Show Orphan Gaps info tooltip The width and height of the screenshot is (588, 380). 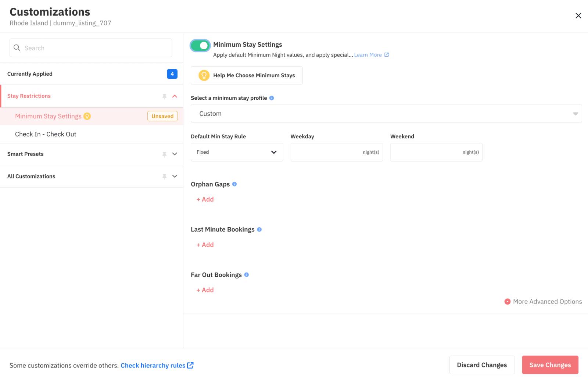coord(234,184)
